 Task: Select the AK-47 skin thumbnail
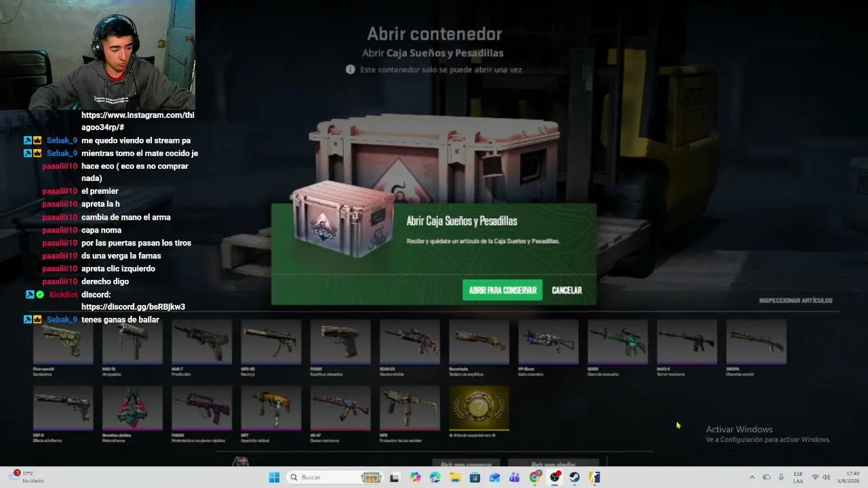pos(340,409)
